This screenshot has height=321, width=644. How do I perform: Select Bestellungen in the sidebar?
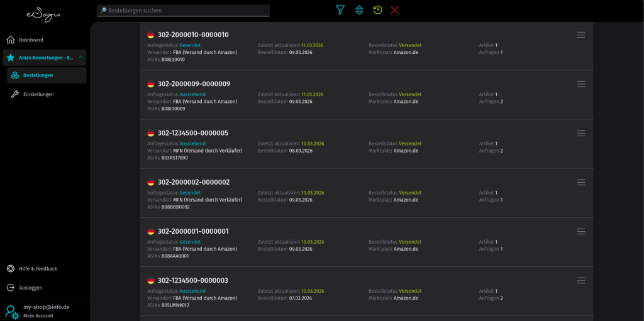38,75
